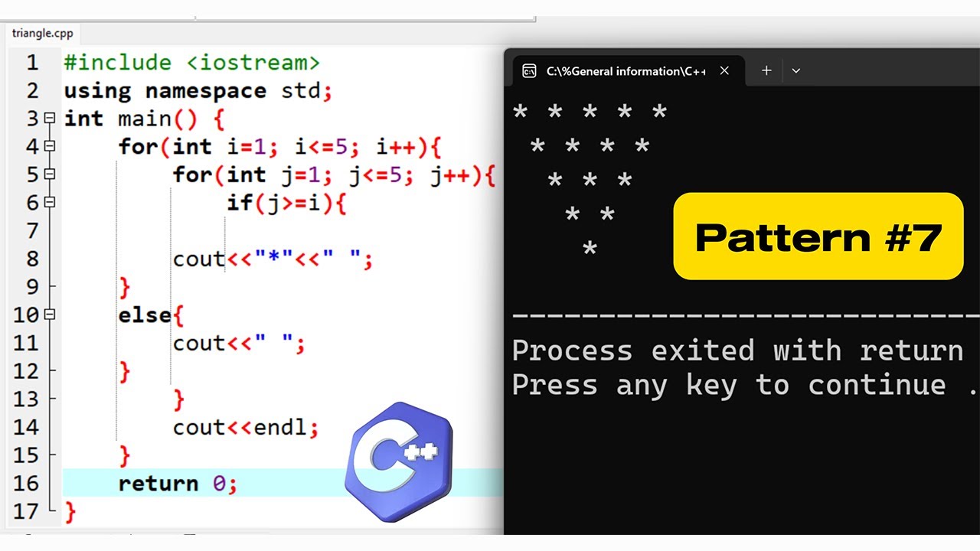Click line number 2 in the gutter
The width and height of the screenshot is (980, 551).
(32, 90)
